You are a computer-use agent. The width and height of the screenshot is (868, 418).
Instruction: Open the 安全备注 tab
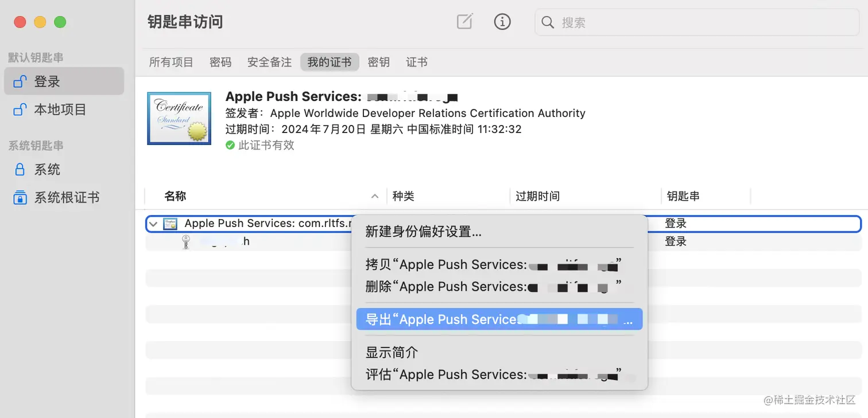tap(269, 62)
